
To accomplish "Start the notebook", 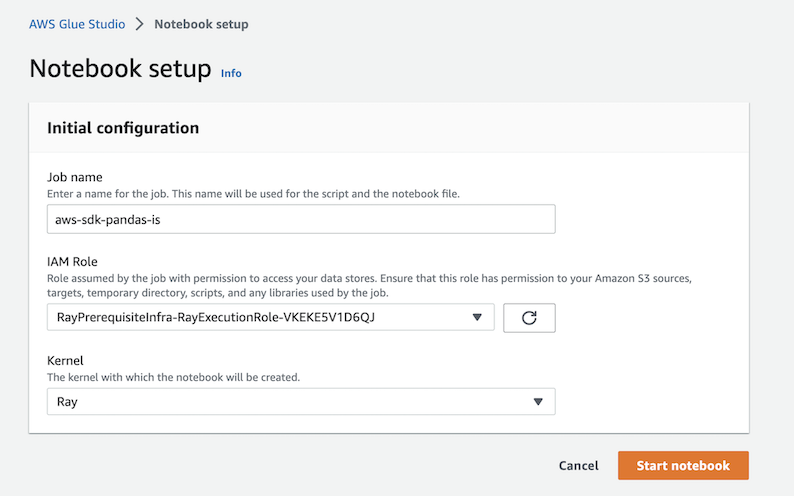I will [x=683, y=466].
